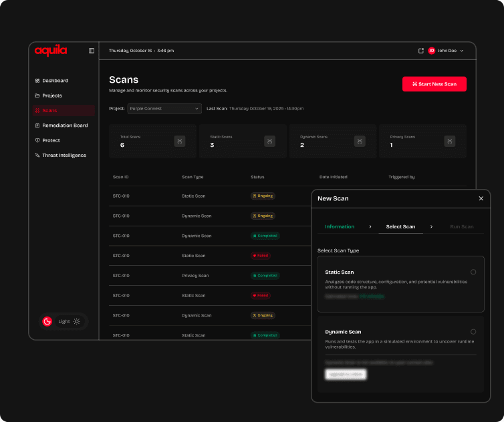Click the Total Scans card icon
The height and width of the screenshot is (422, 504).
pyautogui.click(x=180, y=142)
